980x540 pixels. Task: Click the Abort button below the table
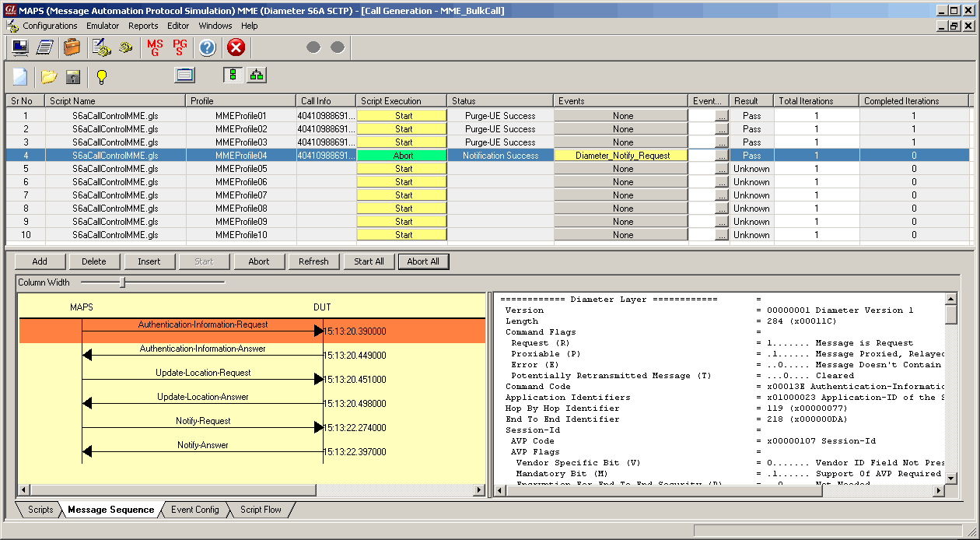(259, 261)
